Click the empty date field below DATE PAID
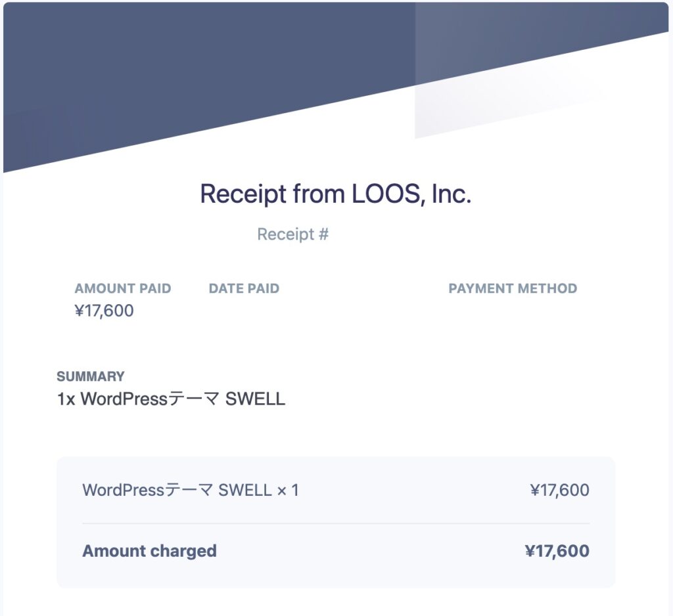The width and height of the screenshot is (673, 616). [244, 311]
